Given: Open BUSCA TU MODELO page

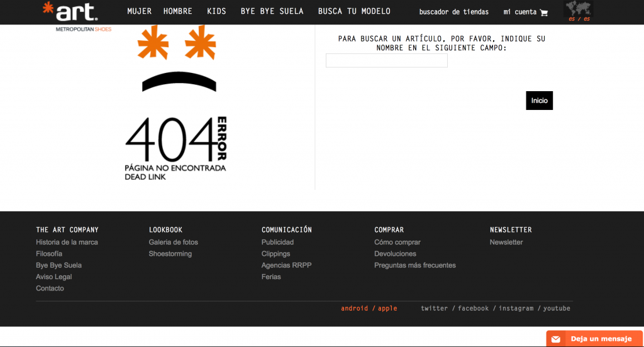Looking at the screenshot, I should [x=354, y=11].
